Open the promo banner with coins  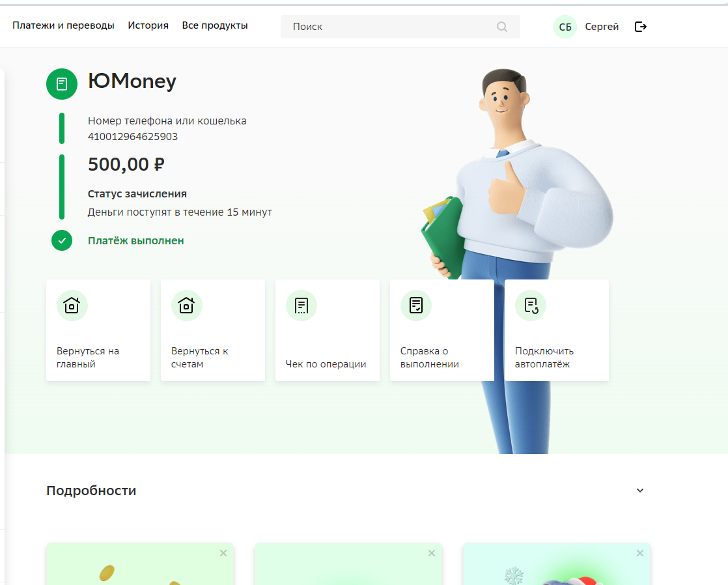click(x=140, y=564)
